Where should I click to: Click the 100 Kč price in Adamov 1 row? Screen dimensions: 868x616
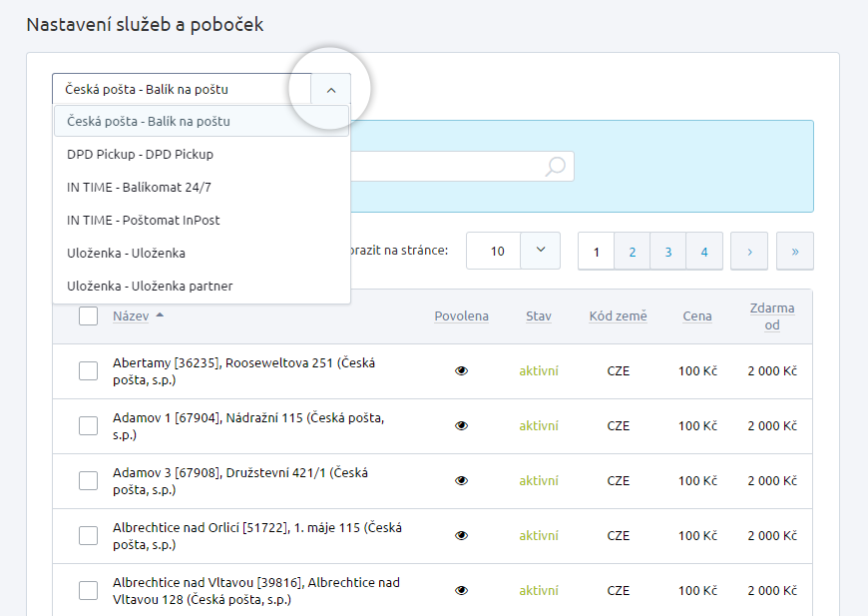(x=697, y=425)
